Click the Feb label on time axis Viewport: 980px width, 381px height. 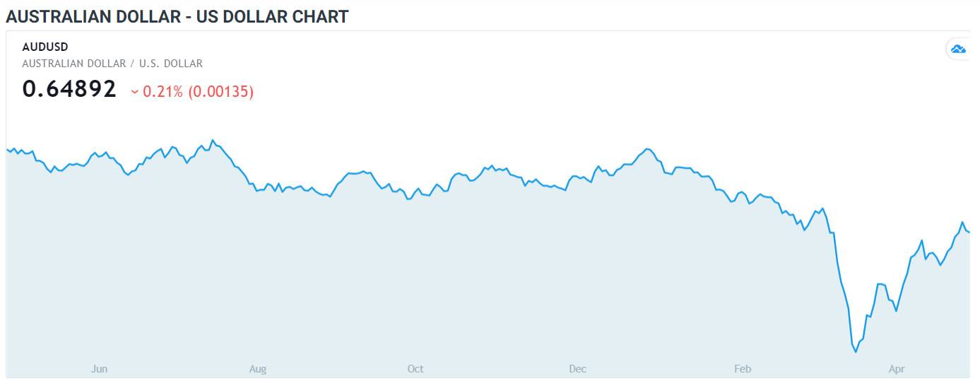point(743,369)
